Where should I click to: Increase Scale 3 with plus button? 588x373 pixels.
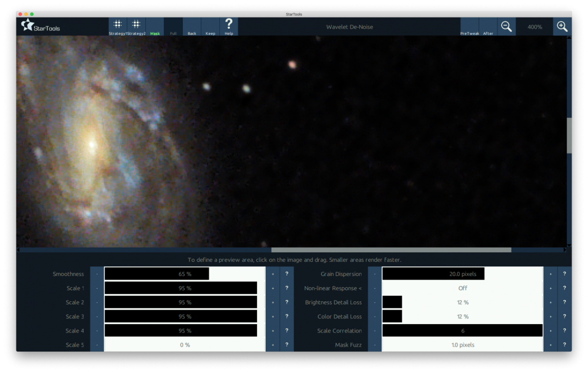click(x=273, y=317)
